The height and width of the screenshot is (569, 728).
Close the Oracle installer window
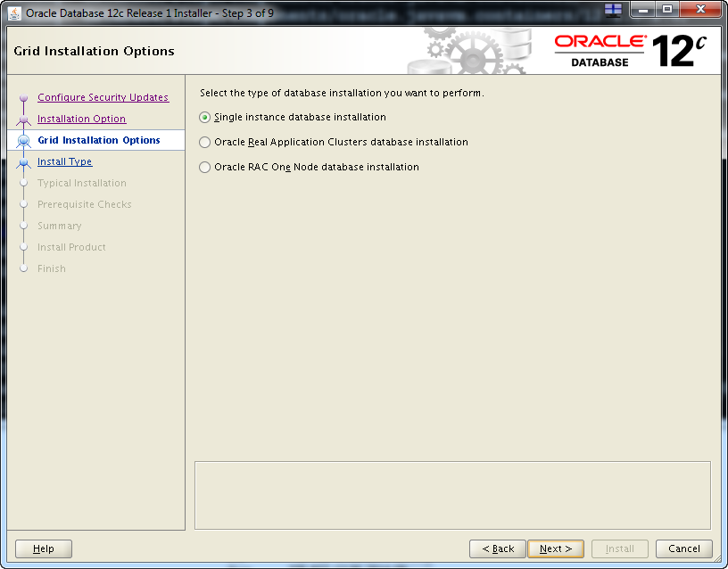pyautogui.click(x=700, y=9)
